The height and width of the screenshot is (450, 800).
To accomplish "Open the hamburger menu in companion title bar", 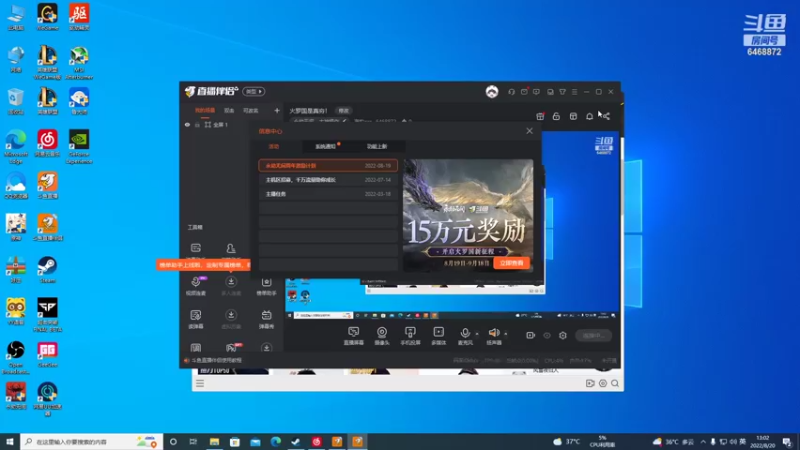I will point(574,92).
